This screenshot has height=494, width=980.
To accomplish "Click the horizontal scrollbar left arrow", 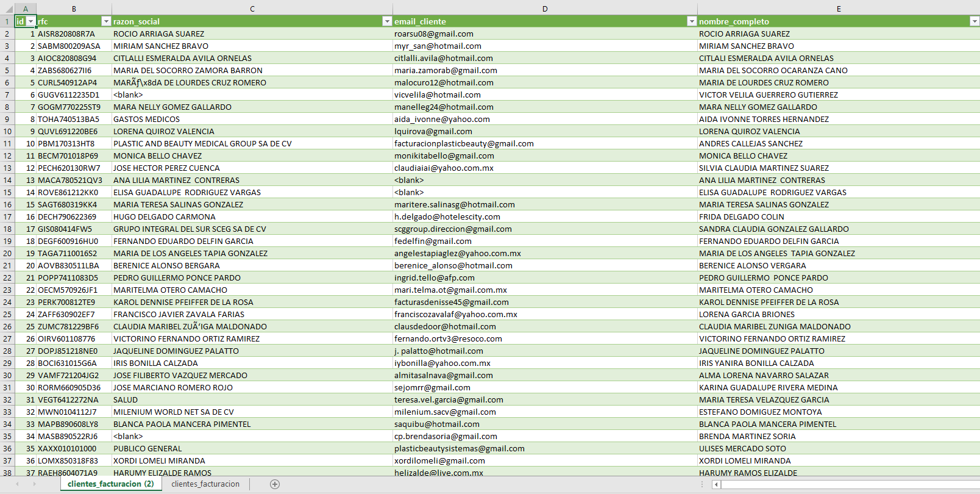I will click(717, 484).
